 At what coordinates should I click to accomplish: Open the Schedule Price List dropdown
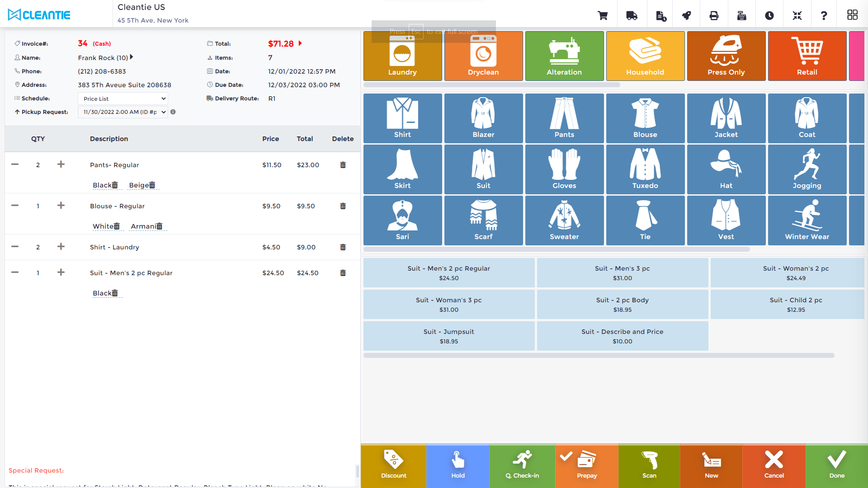pyautogui.click(x=123, y=99)
